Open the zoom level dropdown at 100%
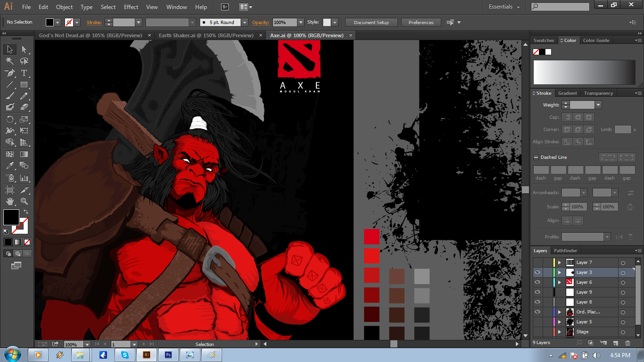Screen dimensions: 644x362 tap(87, 345)
